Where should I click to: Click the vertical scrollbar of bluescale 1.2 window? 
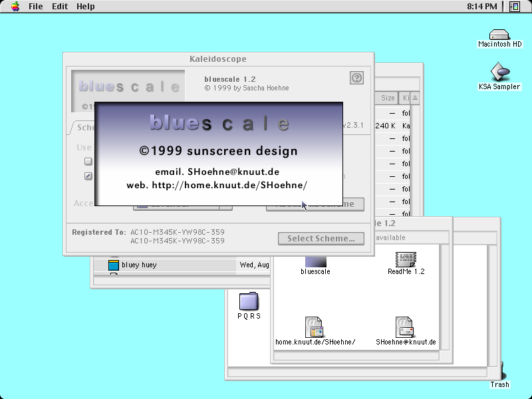point(444,297)
